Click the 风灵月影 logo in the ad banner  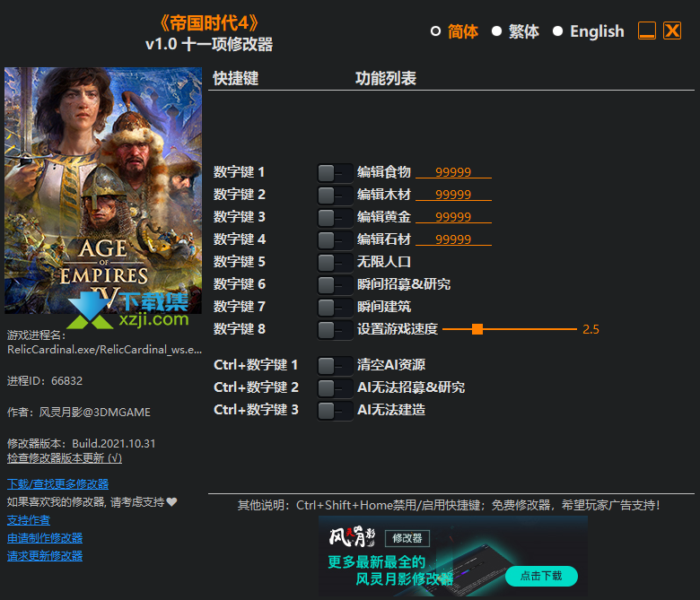(x=352, y=536)
